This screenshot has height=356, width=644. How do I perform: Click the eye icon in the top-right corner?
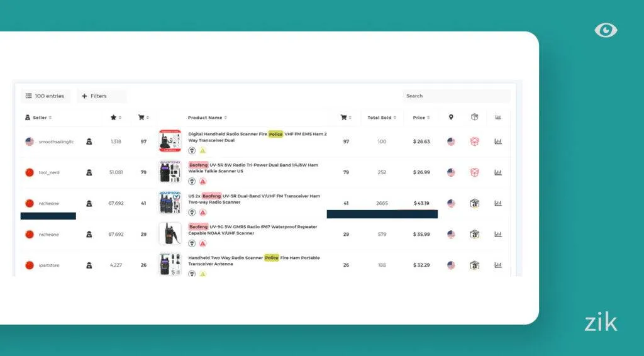tap(606, 30)
